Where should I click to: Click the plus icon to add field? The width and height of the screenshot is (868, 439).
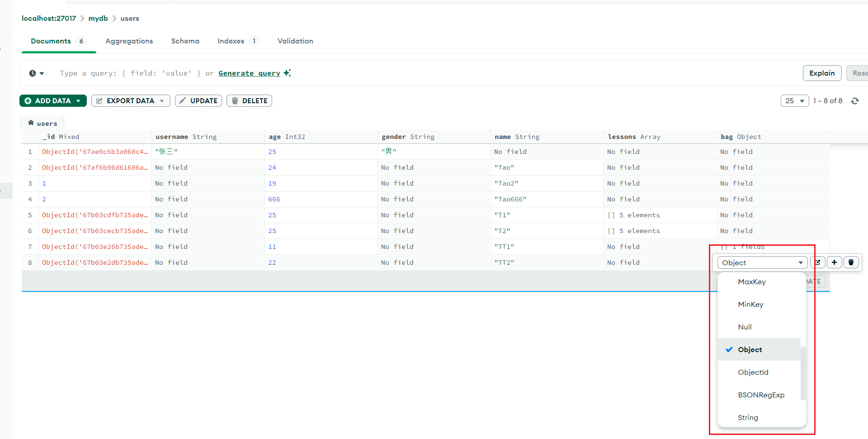834,262
